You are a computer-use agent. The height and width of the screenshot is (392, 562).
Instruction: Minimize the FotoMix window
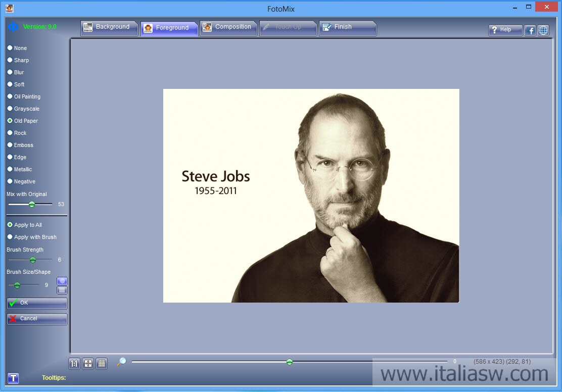[x=514, y=7]
